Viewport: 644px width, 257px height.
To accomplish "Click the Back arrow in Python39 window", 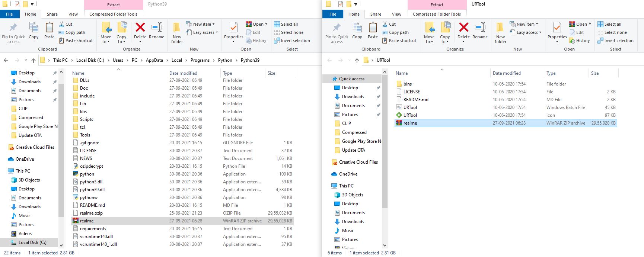I will pyautogui.click(x=6, y=60).
